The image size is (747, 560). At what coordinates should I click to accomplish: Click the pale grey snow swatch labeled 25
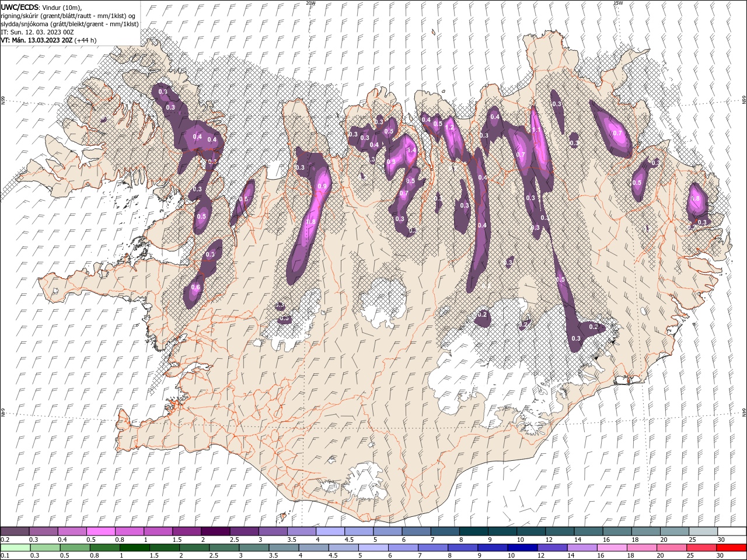703,531
